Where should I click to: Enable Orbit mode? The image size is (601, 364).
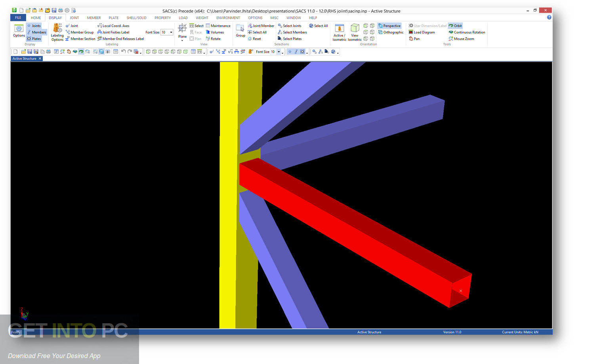(x=455, y=25)
